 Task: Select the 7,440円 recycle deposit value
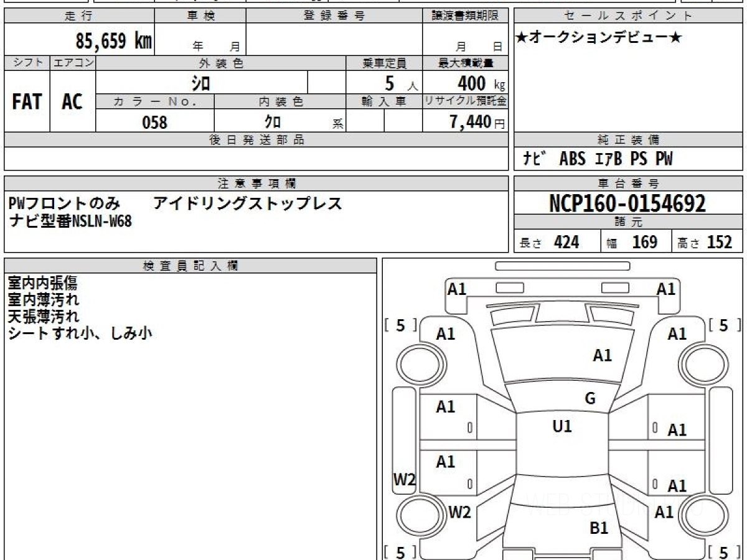(477, 122)
